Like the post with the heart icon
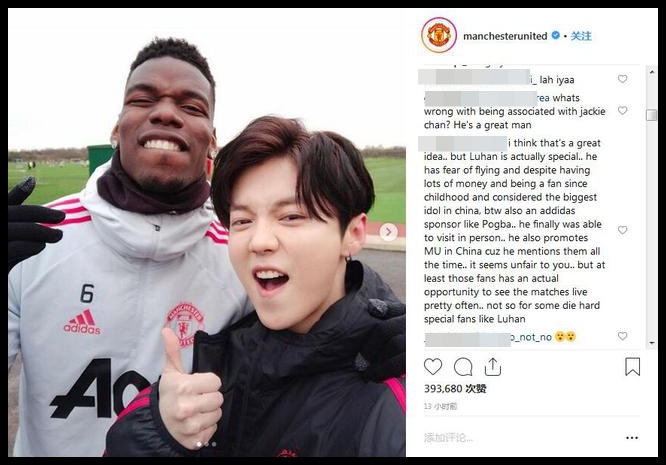666x465 pixels. click(x=433, y=366)
